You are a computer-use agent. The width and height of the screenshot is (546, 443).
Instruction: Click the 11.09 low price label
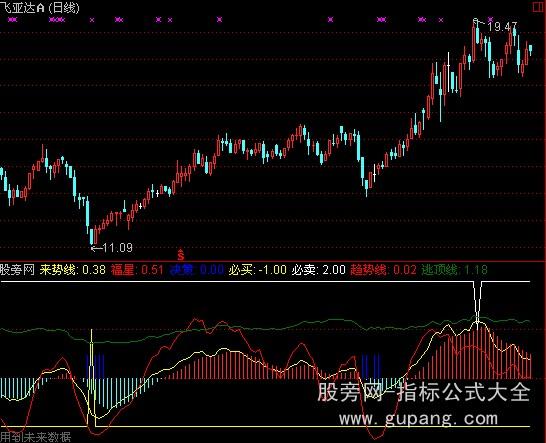point(118,248)
